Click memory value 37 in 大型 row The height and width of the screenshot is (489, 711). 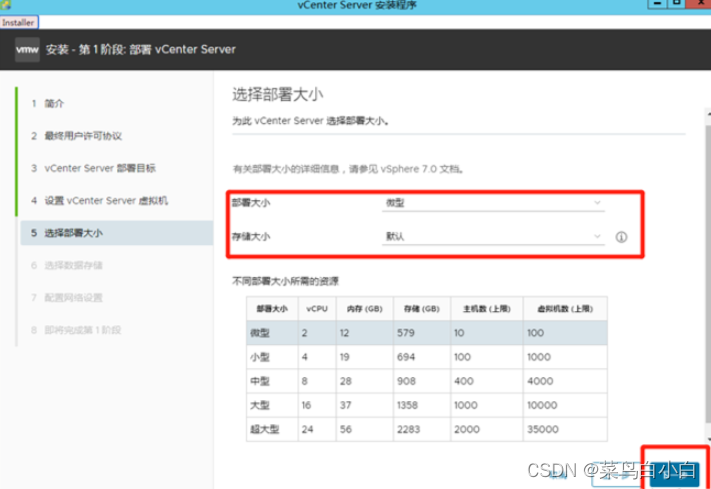tap(346, 405)
